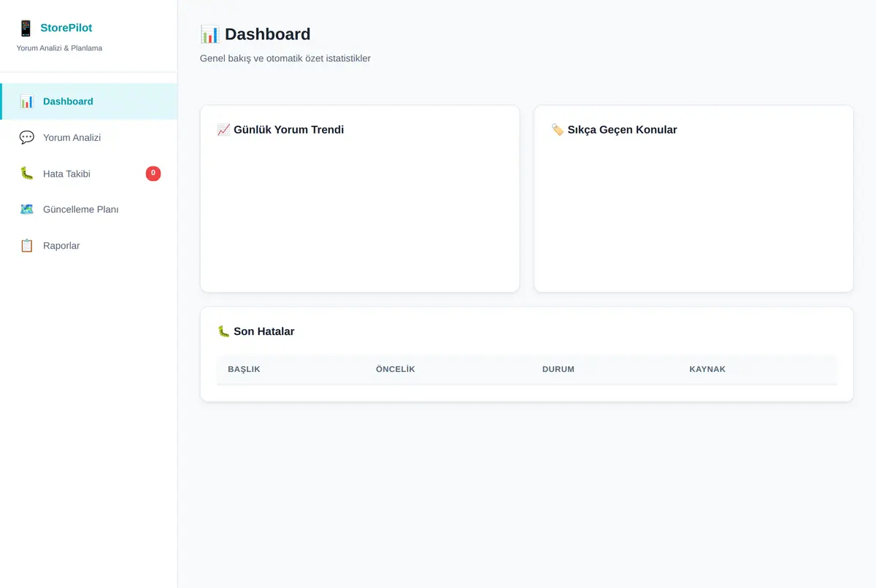This screenshot has height=588, width=876.
Task: Click the Günlük Yorum Trendi chart icon
Action: [x=223, y=130]
